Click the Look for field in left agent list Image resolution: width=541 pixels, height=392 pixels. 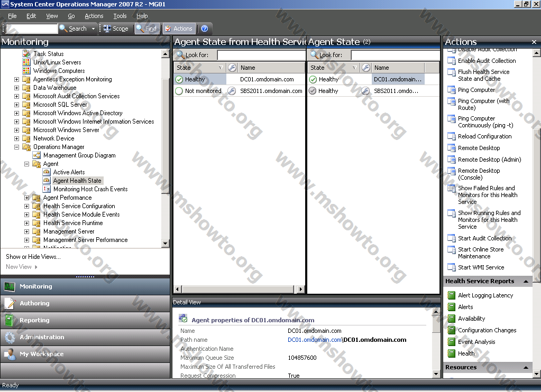(262, 55)
